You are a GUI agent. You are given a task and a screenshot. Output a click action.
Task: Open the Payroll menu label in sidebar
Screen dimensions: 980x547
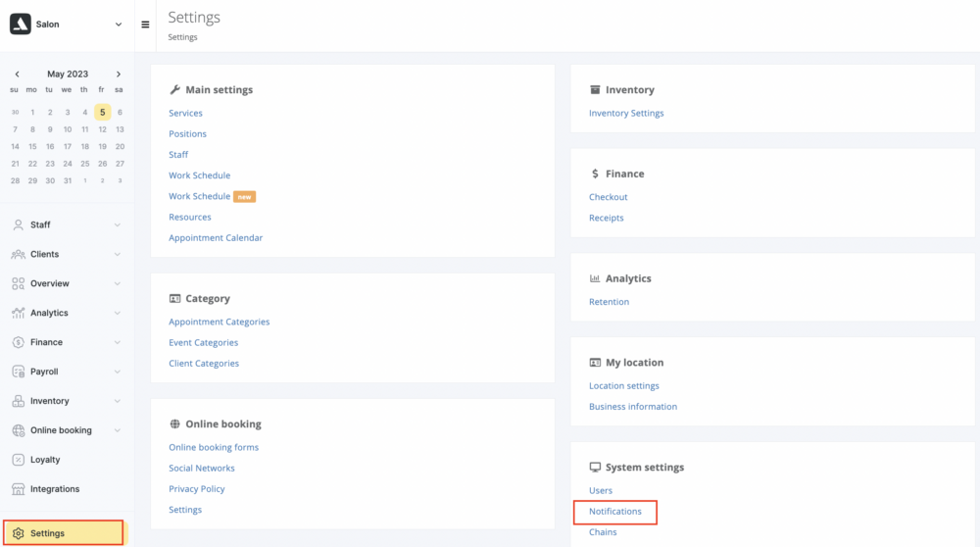point(44,372)
